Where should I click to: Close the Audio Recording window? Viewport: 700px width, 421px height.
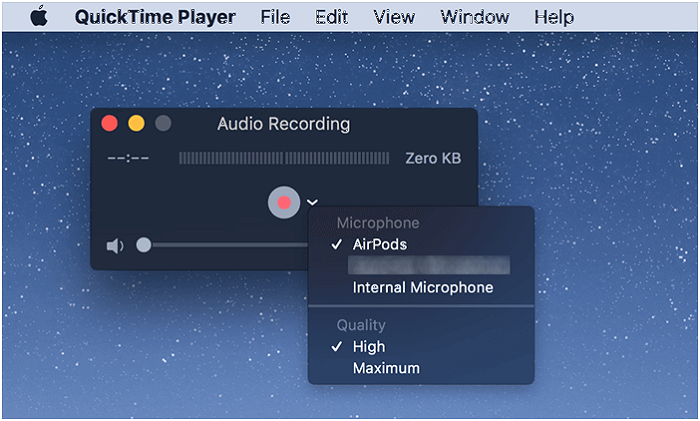click(x=110, y=125)
